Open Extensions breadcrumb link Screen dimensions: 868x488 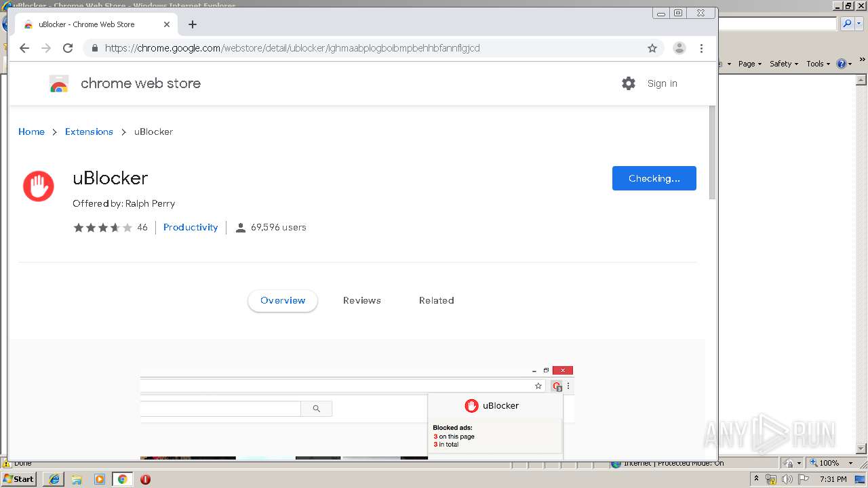[89, 131]
